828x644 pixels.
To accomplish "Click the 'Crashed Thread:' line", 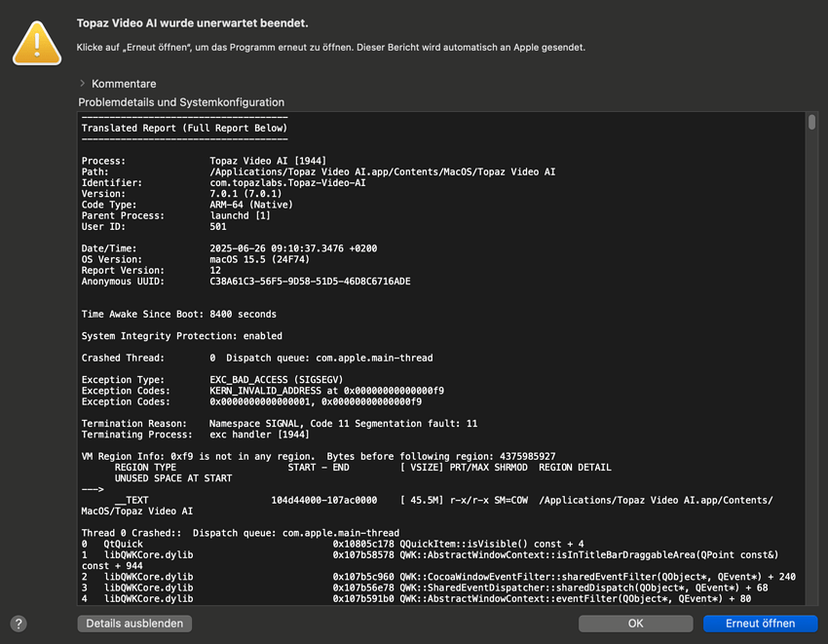I will (257, 359).
